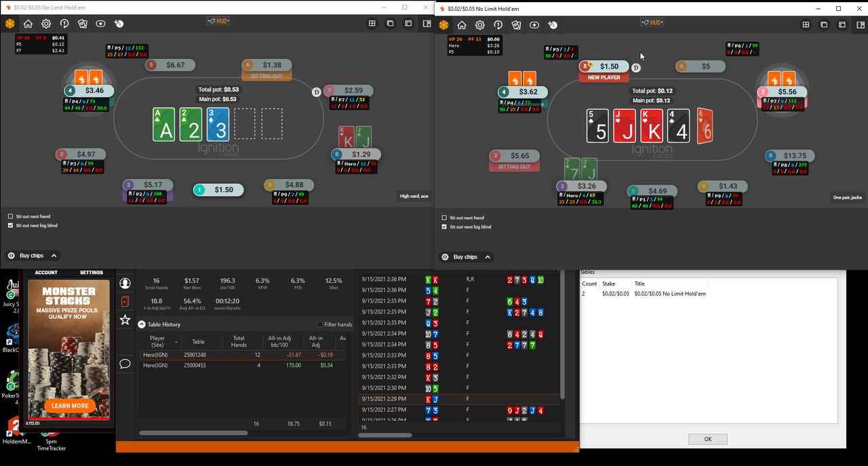Open settings gear in right table window
This screenshot has height=466, width=868.
click(480, 25)
